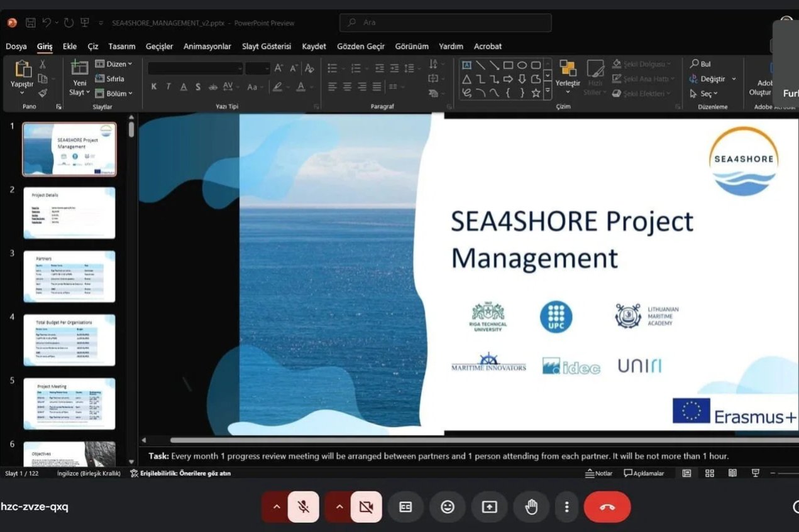This screenshot has width=799, height=532.
Task: Open the Geçişler tab
Action: pyautogui.click(x=160, y=46)
